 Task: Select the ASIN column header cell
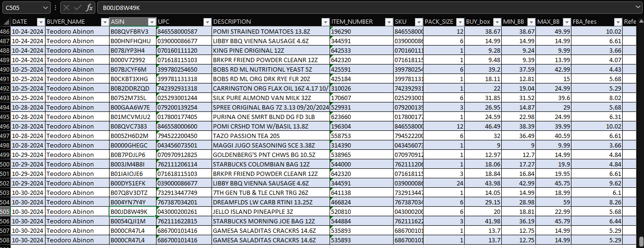tap(133, 22)
